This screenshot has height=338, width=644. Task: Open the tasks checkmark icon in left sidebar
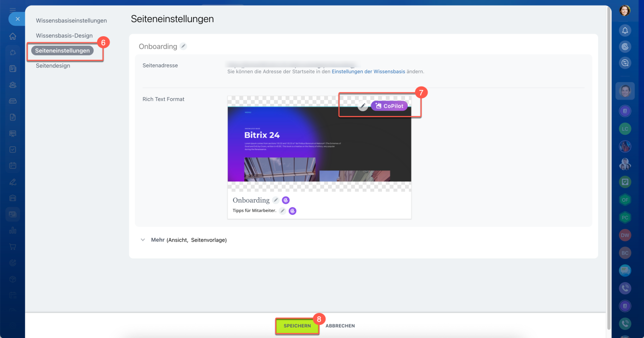point(13,149)
